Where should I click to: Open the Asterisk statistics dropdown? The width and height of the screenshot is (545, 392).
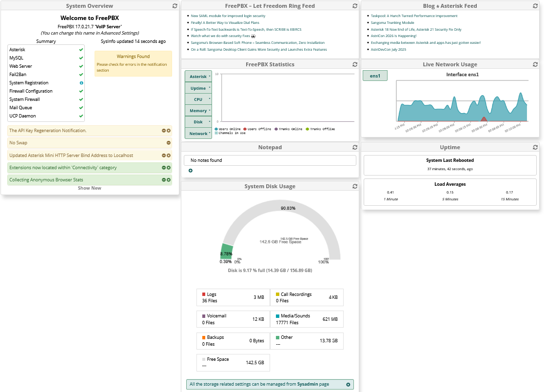coord(198,77)
